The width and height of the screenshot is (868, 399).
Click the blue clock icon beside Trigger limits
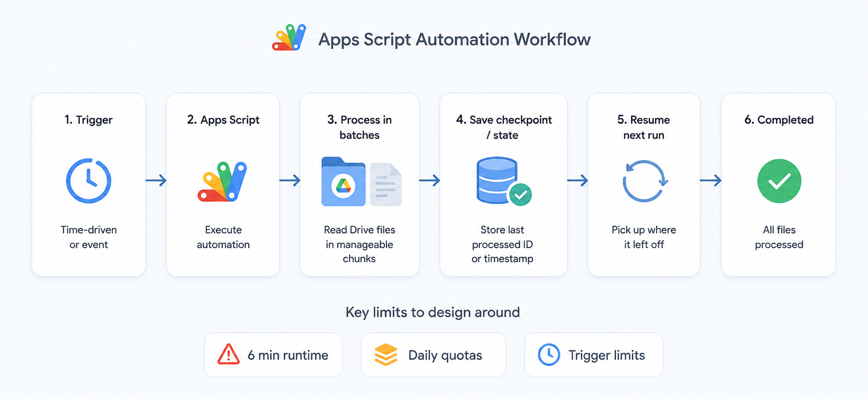[x=549, y=355]
